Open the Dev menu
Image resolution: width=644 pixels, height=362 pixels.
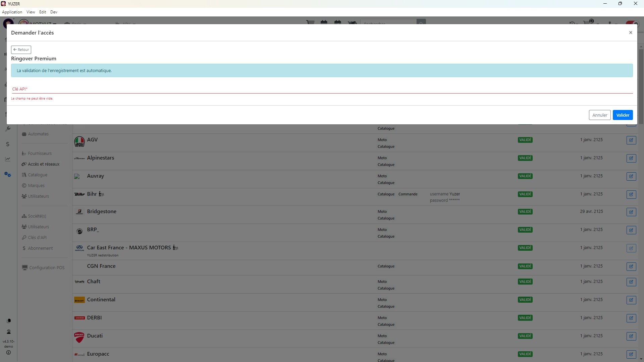click(x=54, y=12)
